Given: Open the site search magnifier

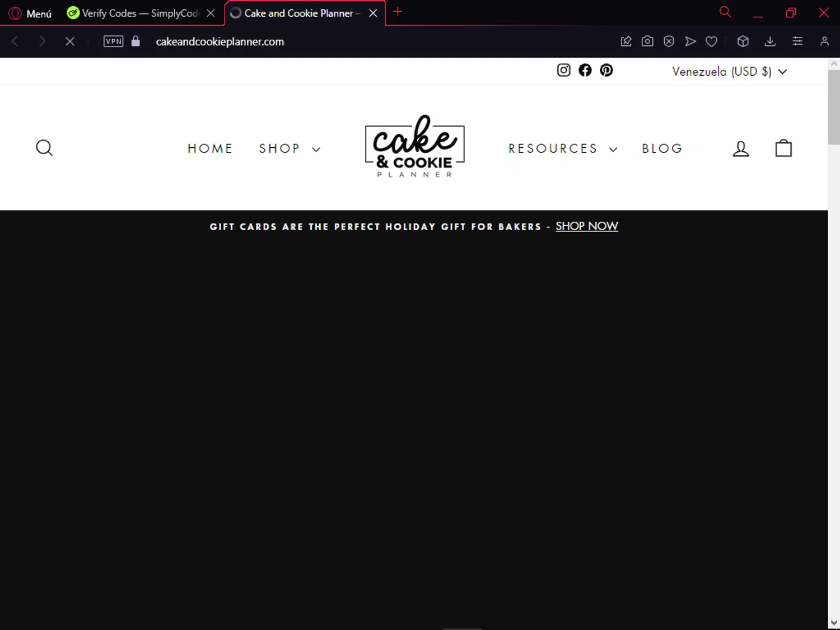Looking at the screenshot, I should [x=44, y=148].
